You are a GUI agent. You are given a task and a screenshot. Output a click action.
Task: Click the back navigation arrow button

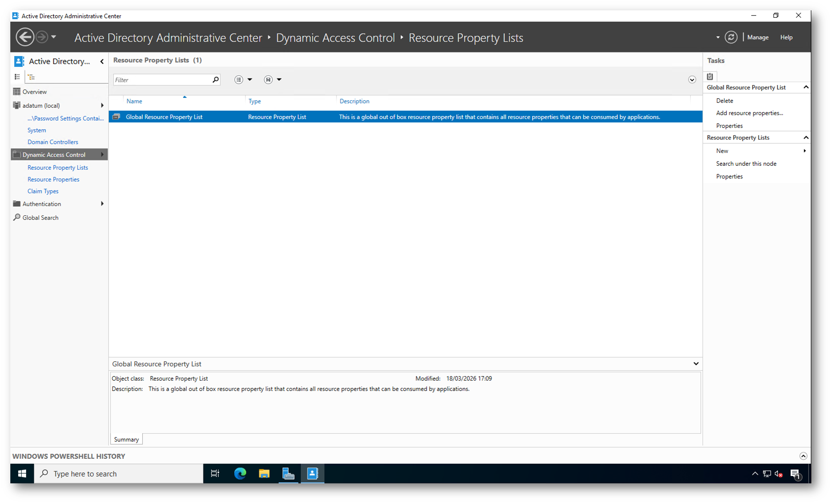point(25,37)
